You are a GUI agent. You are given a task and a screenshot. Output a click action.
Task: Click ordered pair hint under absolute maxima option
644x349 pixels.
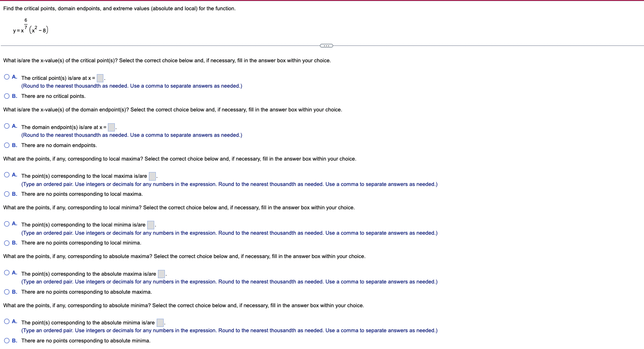(229, 282)
